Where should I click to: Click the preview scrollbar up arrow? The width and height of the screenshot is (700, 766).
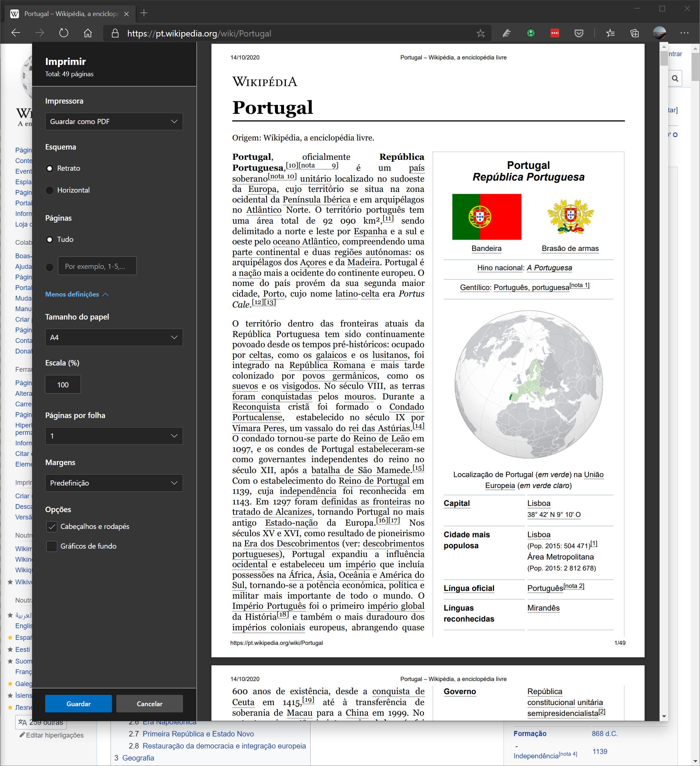664,47
